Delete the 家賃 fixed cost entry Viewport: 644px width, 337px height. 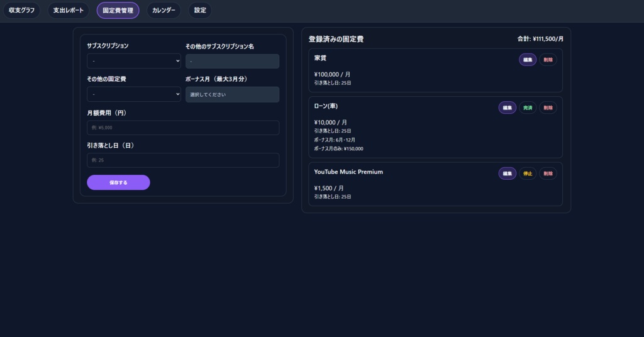pyautogui.click(x=548, y=60)
